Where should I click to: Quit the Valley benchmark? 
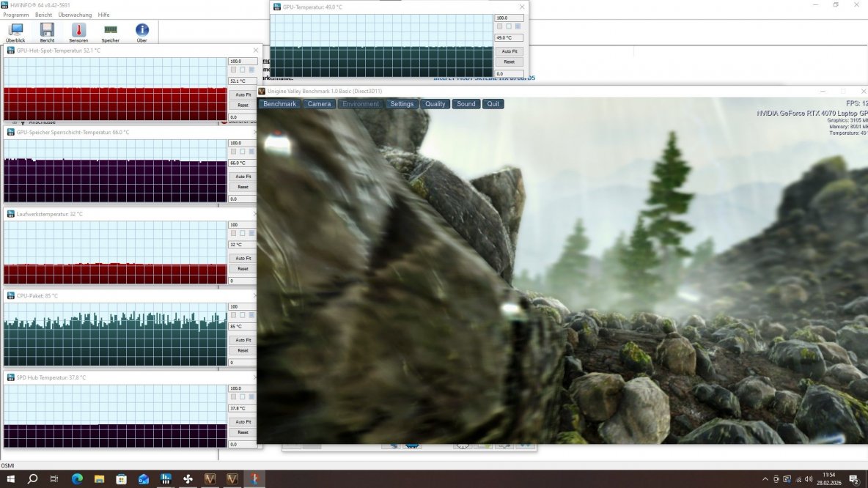pos(493,104)
